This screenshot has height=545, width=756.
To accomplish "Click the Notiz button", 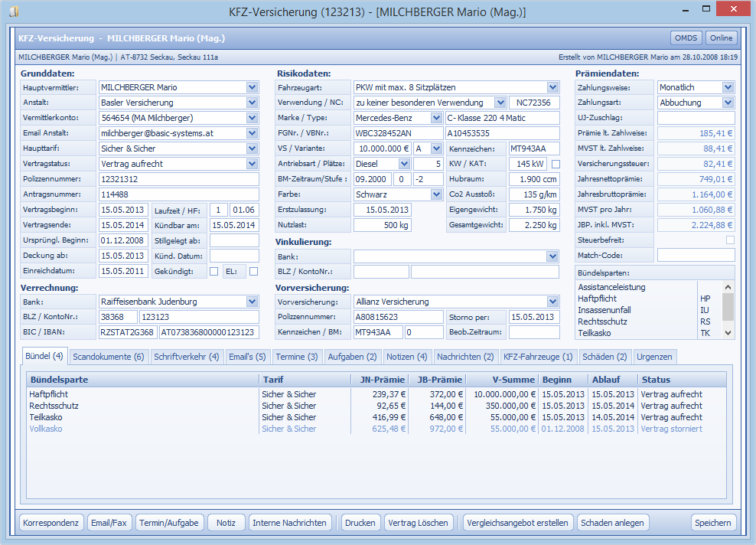I will 226,523.
